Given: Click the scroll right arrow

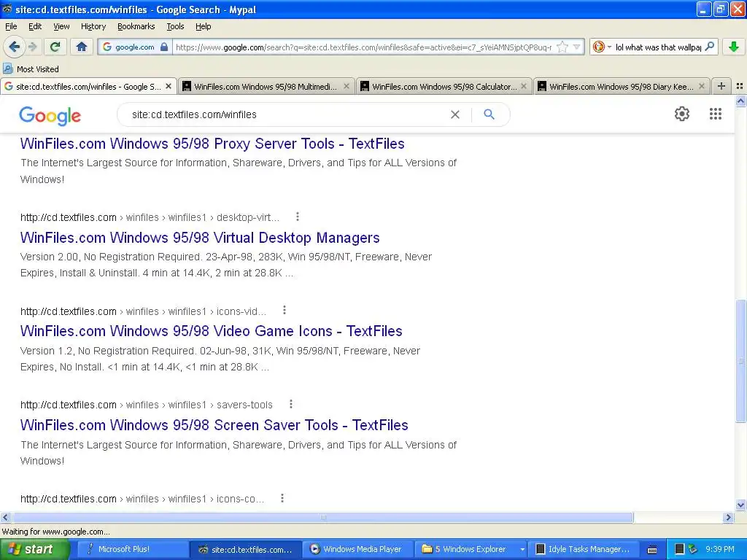Looking at the screenshot, I should (728, 517).
